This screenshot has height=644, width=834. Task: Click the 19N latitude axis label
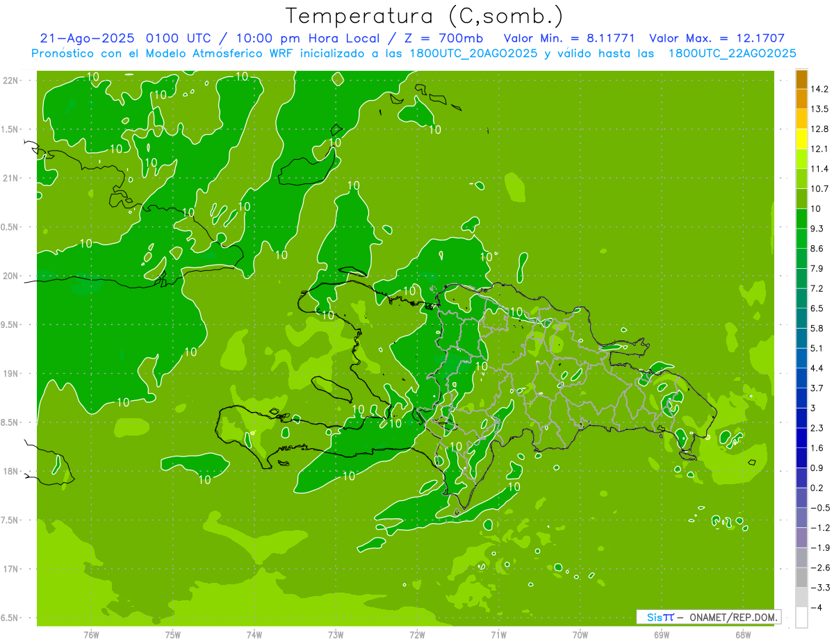[10, 374]
